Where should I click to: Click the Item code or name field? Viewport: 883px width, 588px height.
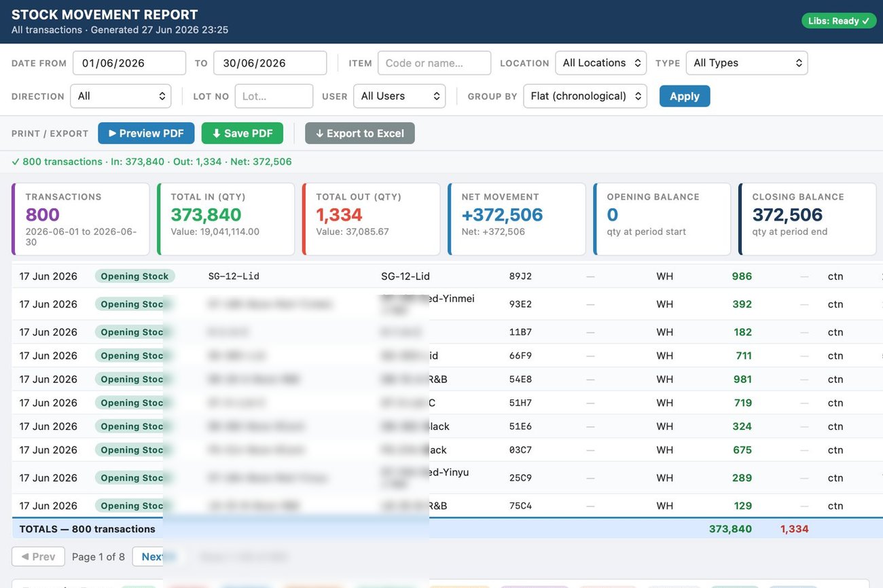point(435,63)
